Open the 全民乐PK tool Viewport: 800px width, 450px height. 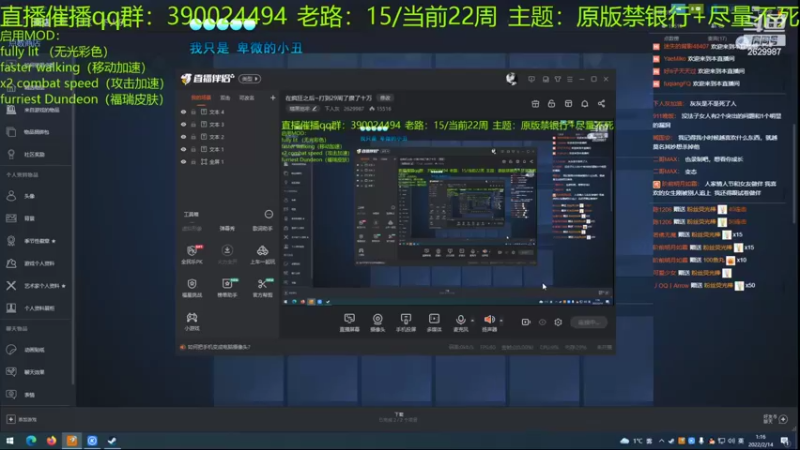pyautogui.click(x=192, y=254)
